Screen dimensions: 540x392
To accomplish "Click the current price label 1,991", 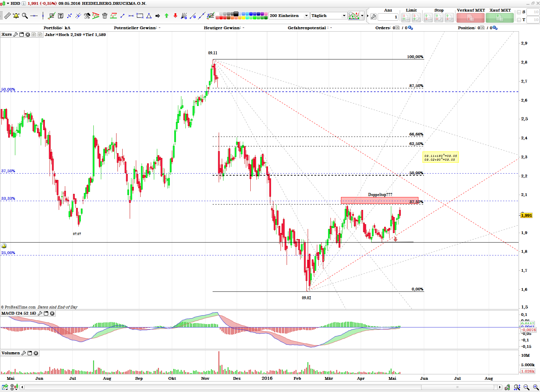I will coord(526,215).
